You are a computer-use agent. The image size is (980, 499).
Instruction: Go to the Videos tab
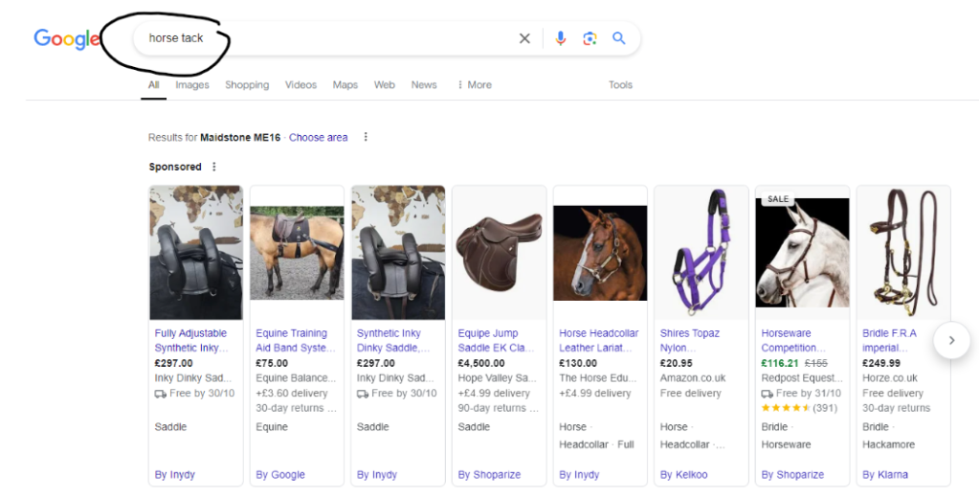[x=301, y=85]
